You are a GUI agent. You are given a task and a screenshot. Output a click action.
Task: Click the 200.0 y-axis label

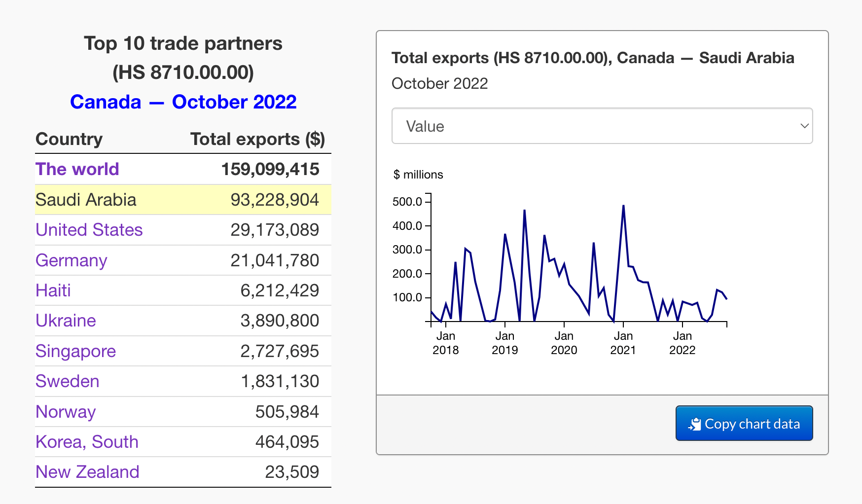pos(407,274)
